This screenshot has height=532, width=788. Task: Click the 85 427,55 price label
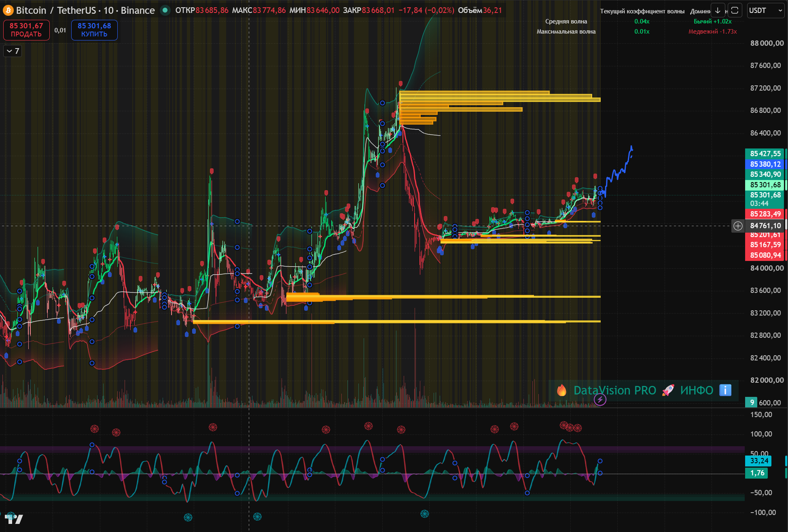[x=765, y=154]
